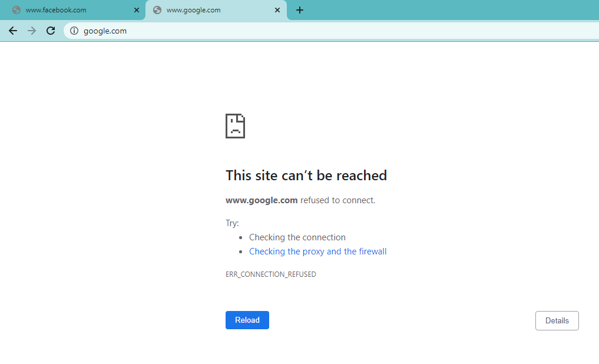The height and width of the screenshot is (364, 599).
Task: Show error Details
Action: (557, 321)
